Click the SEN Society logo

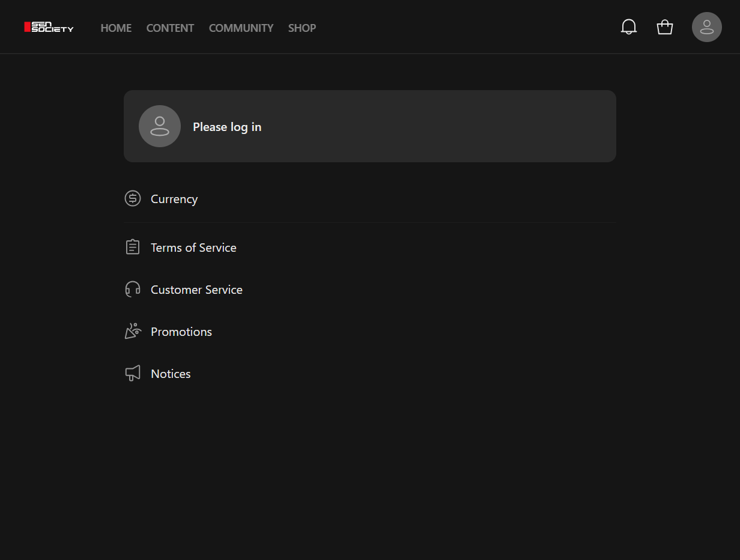(49, 27)
